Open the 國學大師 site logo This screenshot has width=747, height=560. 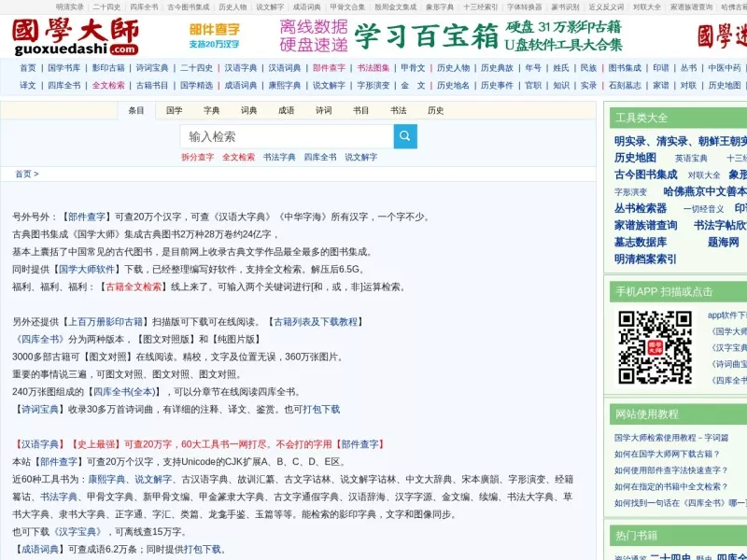[76, 37]
